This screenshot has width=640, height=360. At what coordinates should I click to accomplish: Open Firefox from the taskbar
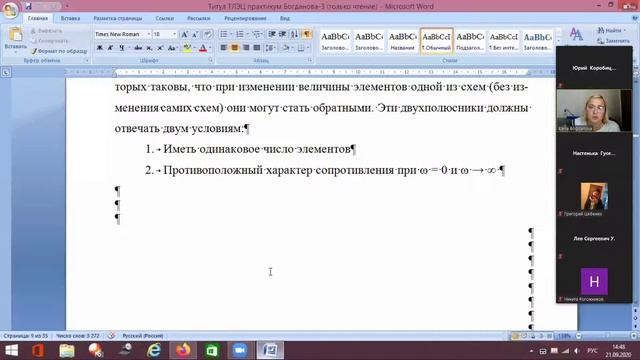pyautogui.click(x=183, y=351)
